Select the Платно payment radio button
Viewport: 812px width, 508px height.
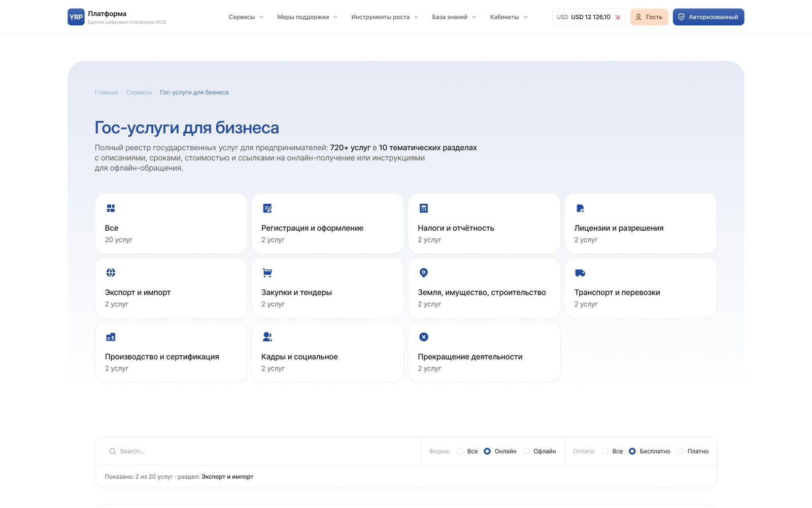pos(680,451)
